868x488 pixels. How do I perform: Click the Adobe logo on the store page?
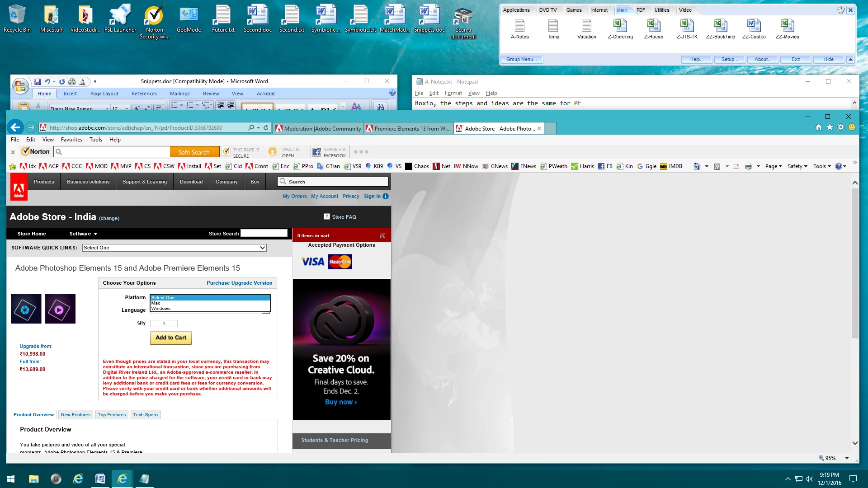point(19,188)
